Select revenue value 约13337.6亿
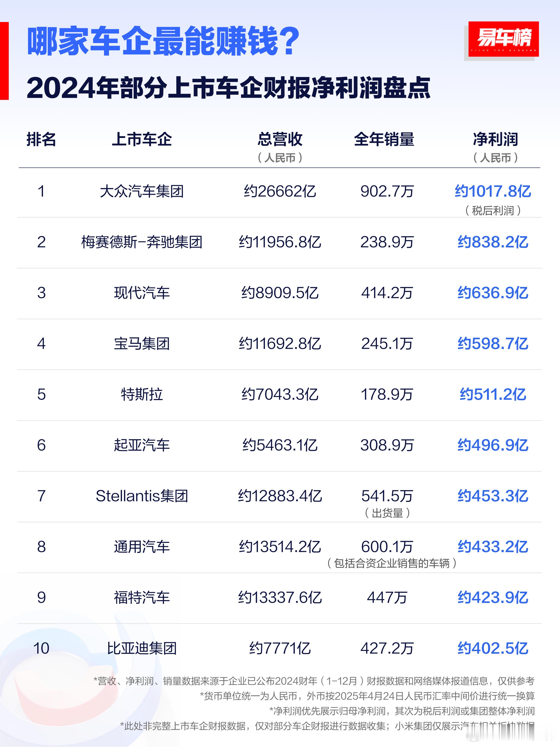This screenshot has height=747, width=560. 280,597
